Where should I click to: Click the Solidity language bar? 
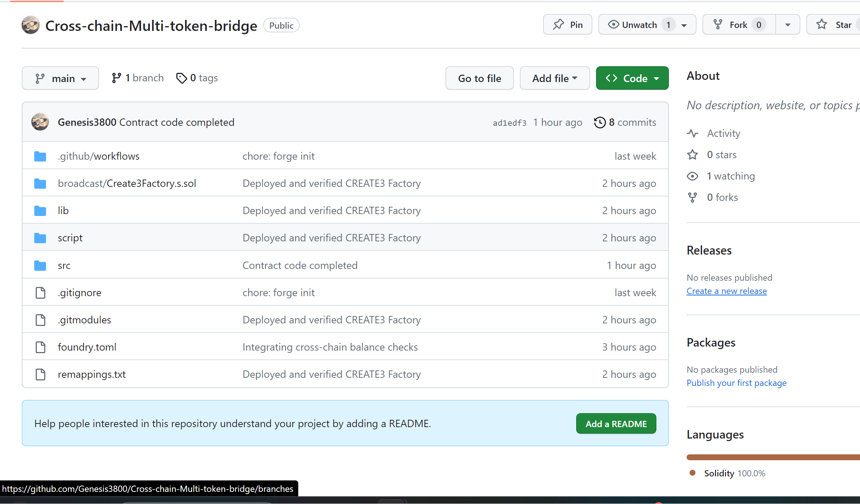point(773,457)
